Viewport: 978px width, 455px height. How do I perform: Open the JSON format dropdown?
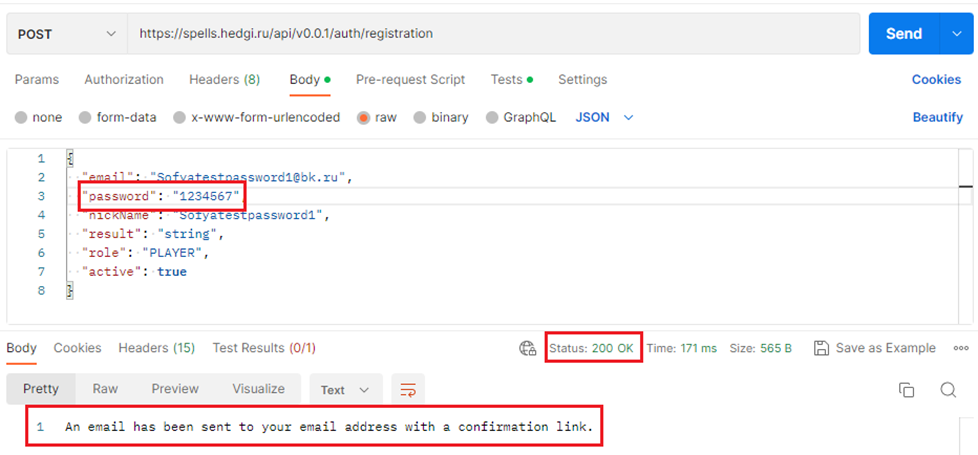[x=604, y=117]
